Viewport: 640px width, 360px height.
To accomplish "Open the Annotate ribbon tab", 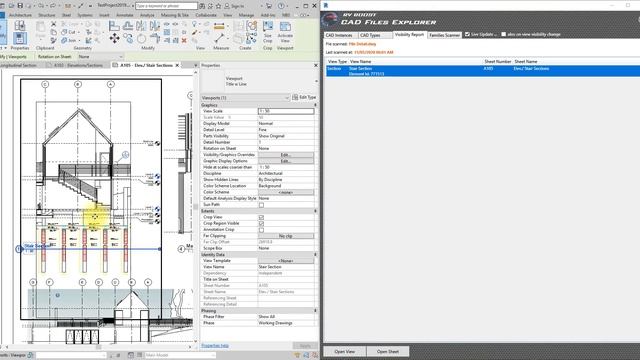I will [x=124, y=15].
